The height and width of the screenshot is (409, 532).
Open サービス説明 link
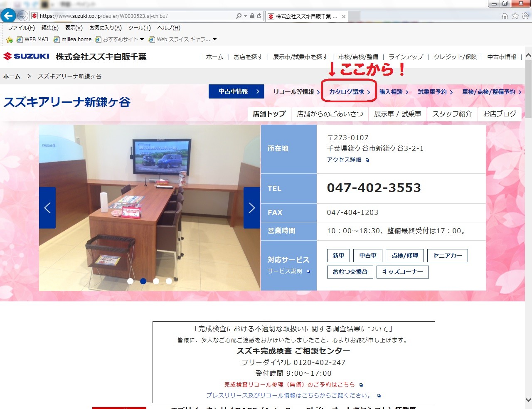tap(288, 271)
